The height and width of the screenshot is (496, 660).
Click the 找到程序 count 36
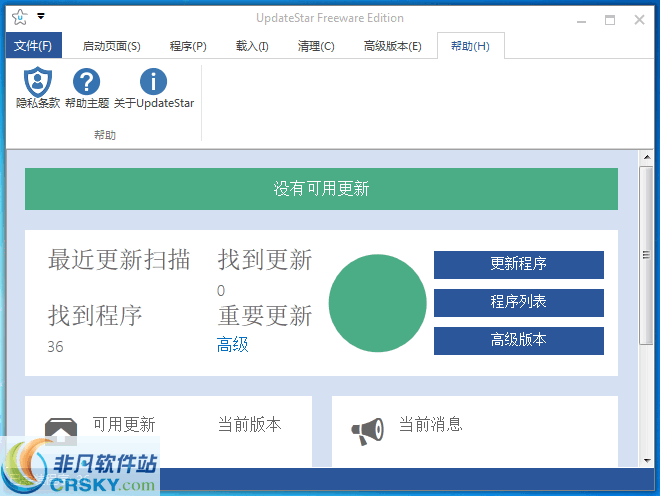[55, 347]
